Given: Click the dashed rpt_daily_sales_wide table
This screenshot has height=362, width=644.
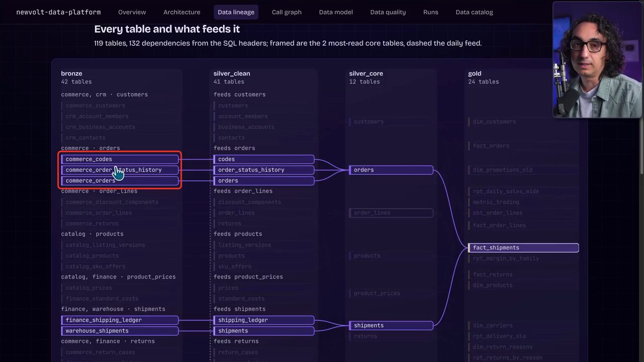Looking at the screenshot, I should (x=524, y=192).
